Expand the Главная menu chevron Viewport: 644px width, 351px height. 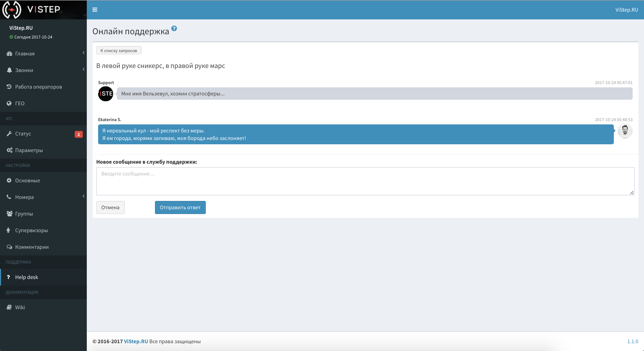[84, 53]
